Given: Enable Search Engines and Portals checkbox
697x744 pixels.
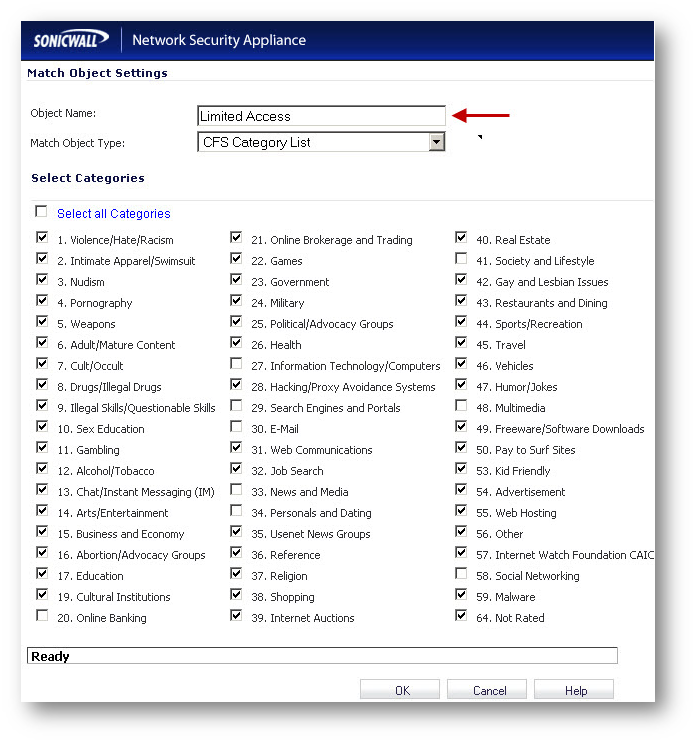Looking at the screenshot, I should click(236, 407).
